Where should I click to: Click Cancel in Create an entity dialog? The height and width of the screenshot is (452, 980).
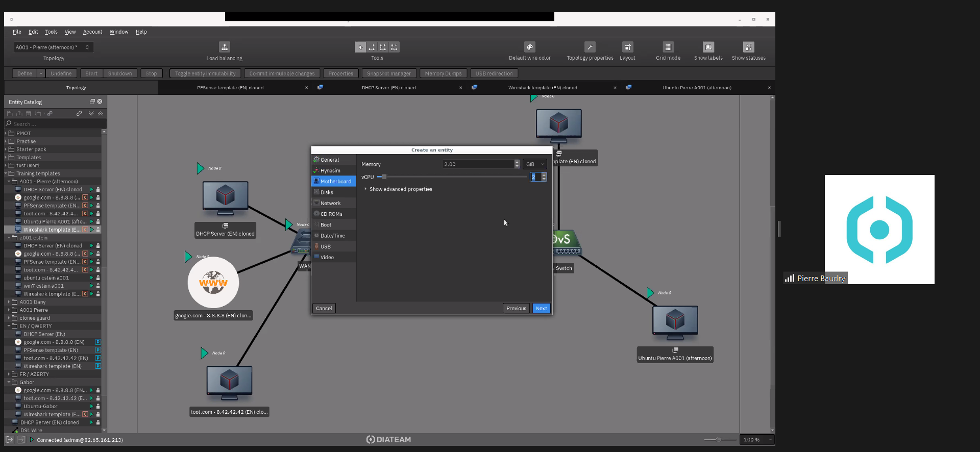click(324, 308)
